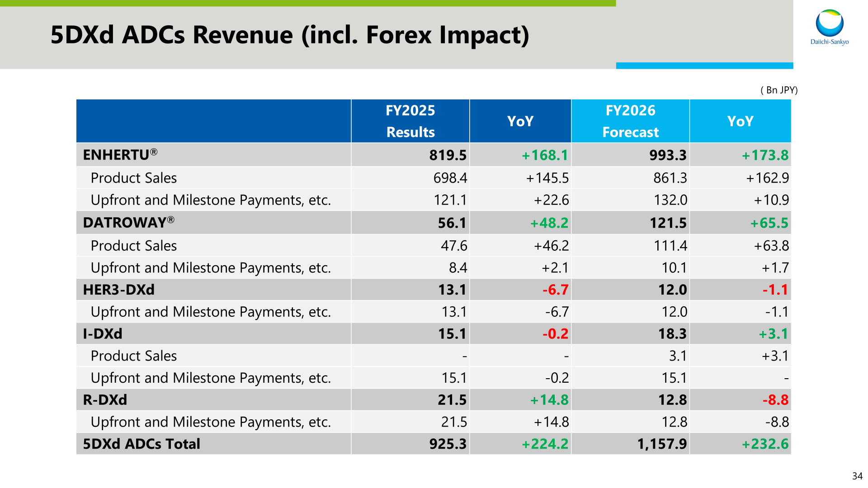Viewport: 868px width, 488px height.
Task: Click the total forecast value 1,157.9
Action: coord(662,444)
